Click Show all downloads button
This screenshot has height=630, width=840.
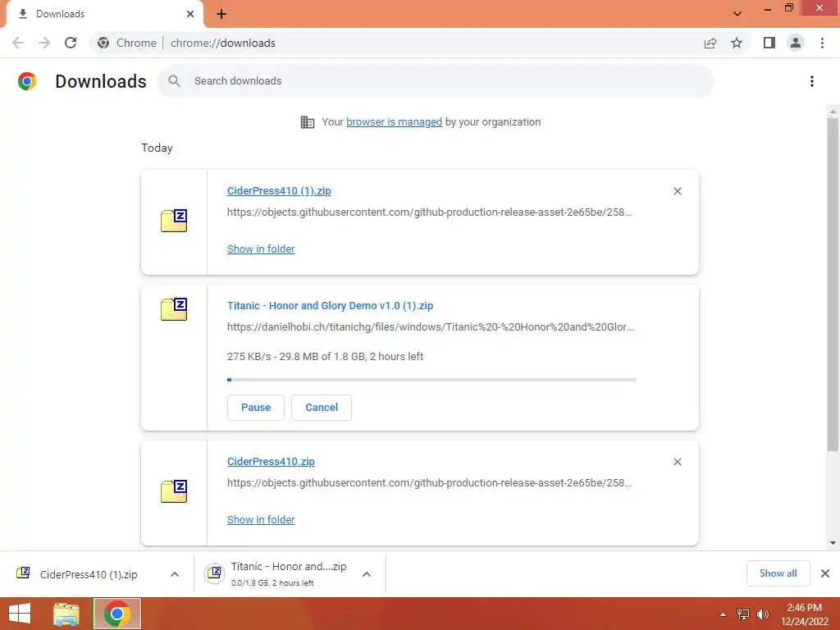[778, 573]
